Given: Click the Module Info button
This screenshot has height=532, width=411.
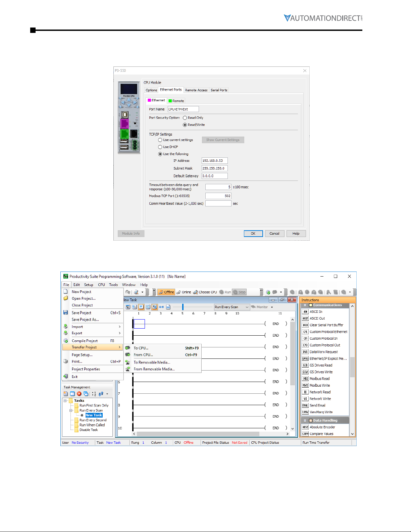Looking at the screenshot, I should [131, 233].
